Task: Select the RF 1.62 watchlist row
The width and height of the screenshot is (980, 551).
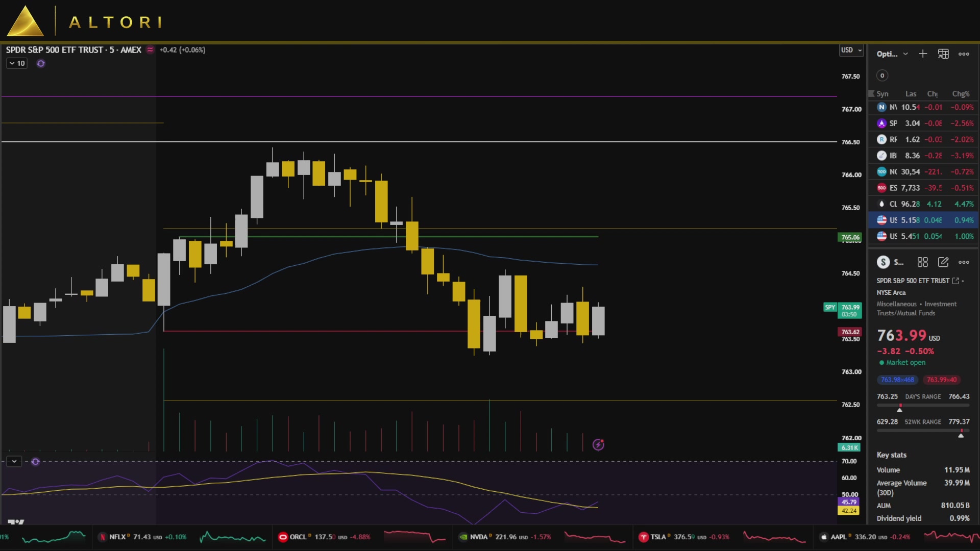Action: tap(923, 139)
